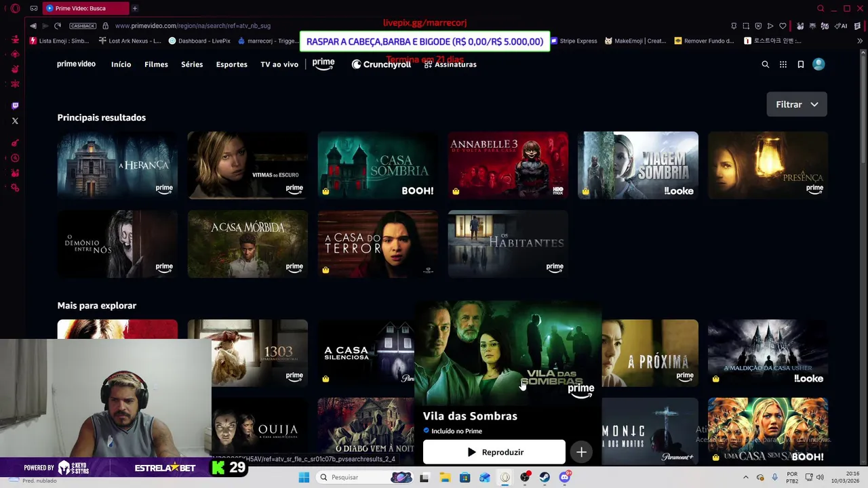Open the Assinaturas menu
This screenshot has height=488, width=868.
pyautogui.click(x=450, y=64)
